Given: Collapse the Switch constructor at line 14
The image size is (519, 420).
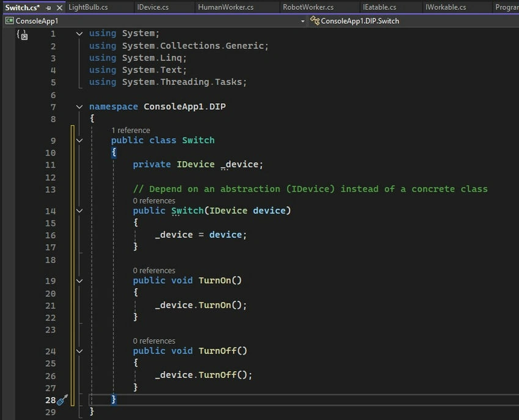Looking at the screenshot, I should [x=79, y=211].
